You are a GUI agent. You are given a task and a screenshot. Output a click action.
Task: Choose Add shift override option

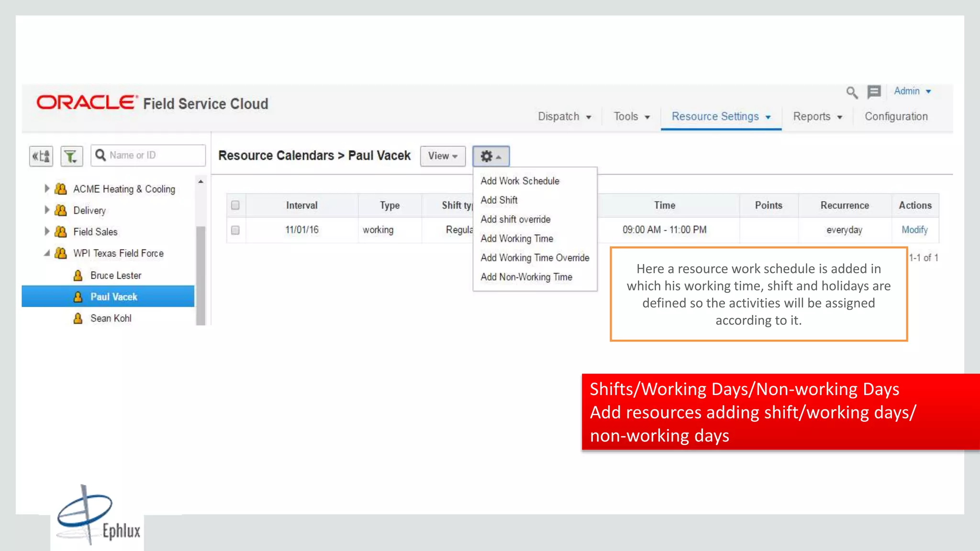pyautogui.click(x=515, y=219)
